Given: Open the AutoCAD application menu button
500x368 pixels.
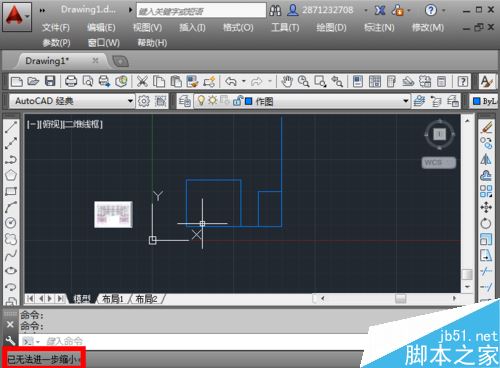Looking at the screenshot, I should click(17, 17).
